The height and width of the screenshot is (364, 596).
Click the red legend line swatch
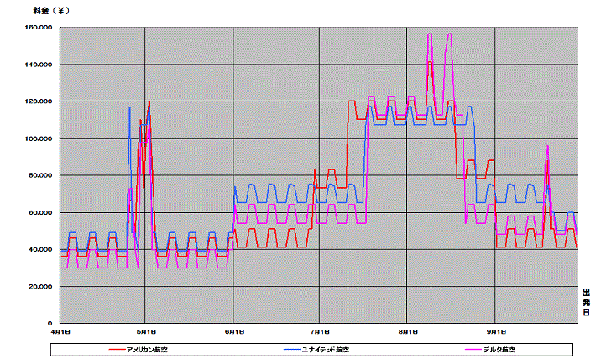117,350
